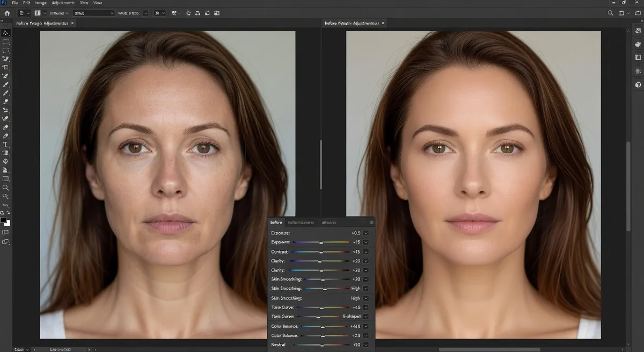Select the Crop tool in the left toolbar
Image resolution: width=644 pixels, height=352 pixels.
coord(5,68)
